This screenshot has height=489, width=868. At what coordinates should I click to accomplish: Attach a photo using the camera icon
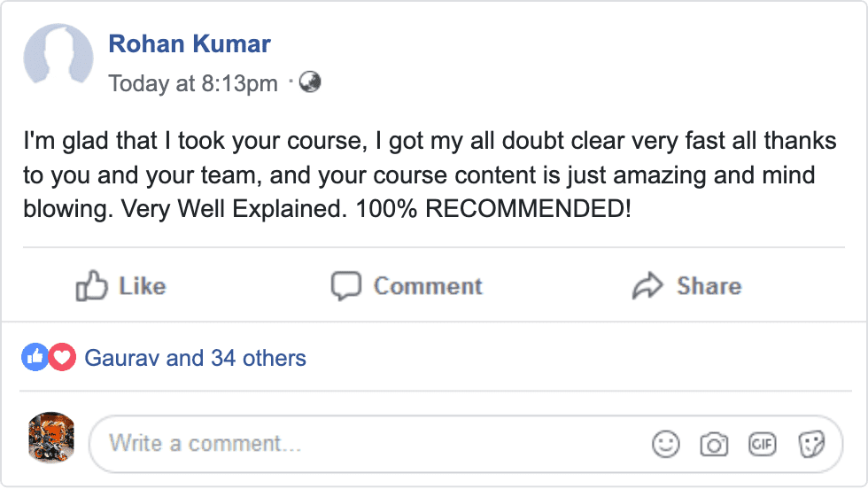[713, 443]
